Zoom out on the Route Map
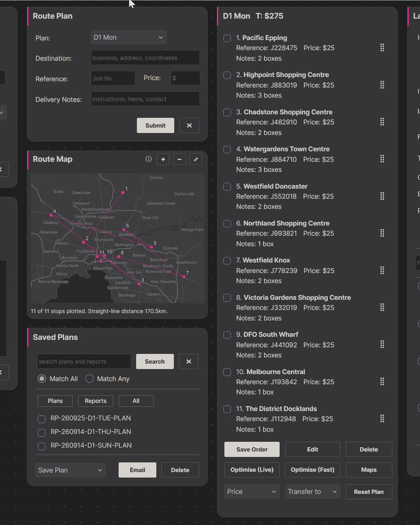 pos(179,159)
